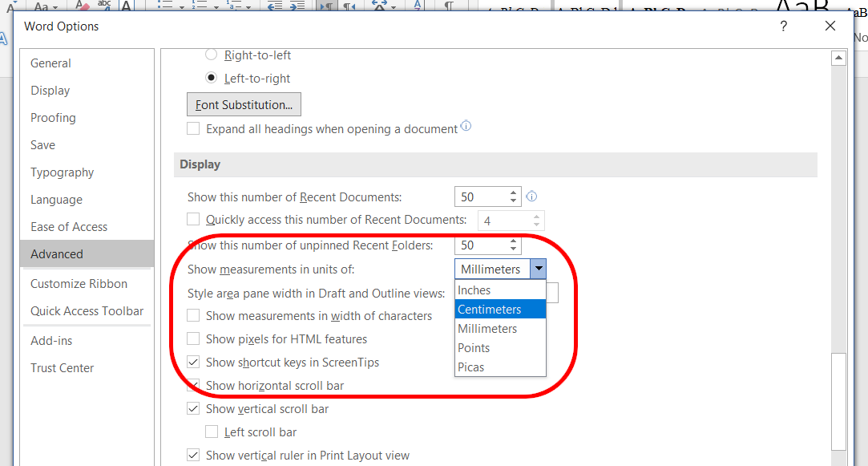Open the measurement units dropdown arrow
The height and width of the screenshot is (466, 868).
point(539,269)
